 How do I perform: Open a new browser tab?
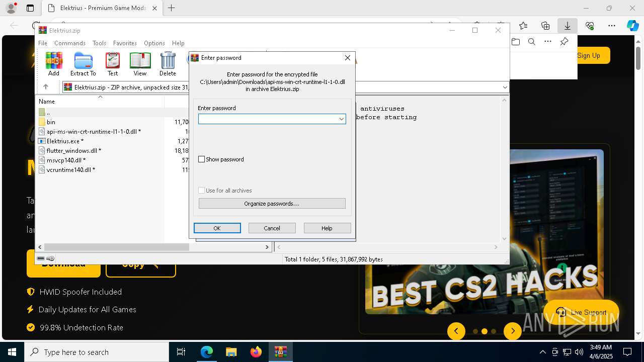coord(172,8)
